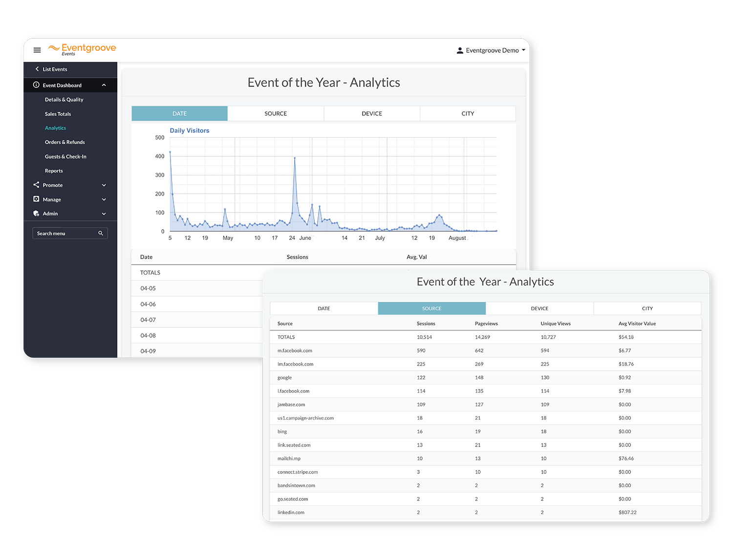Click the Eventgroove logo
Viewport: 733px width, 560px height.
(82, 49)
